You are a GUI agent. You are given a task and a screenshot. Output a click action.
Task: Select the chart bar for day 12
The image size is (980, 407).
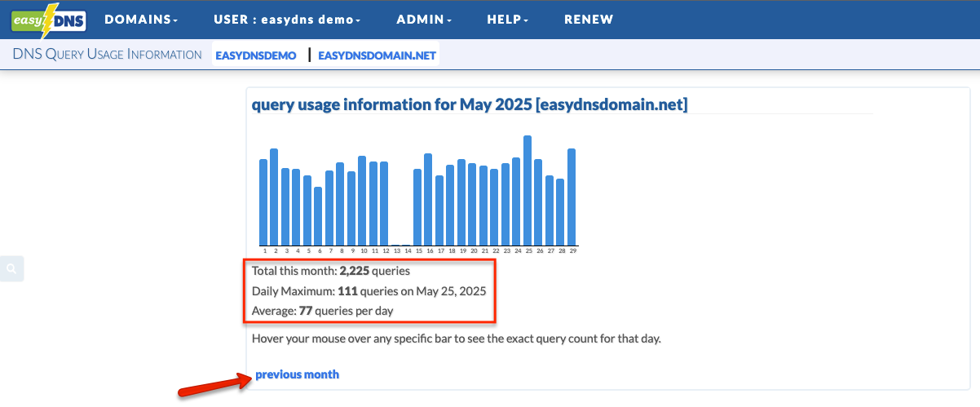click(x=384, y=203)
